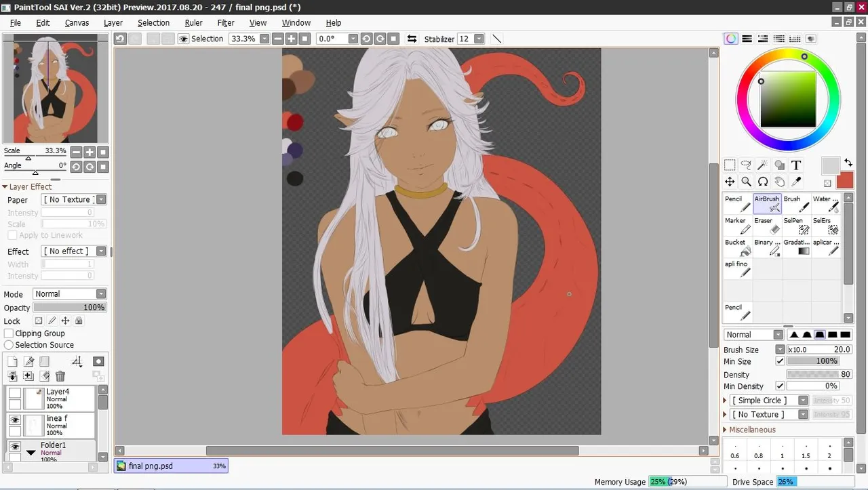Add a layer mask

click(x=98, y=362)
